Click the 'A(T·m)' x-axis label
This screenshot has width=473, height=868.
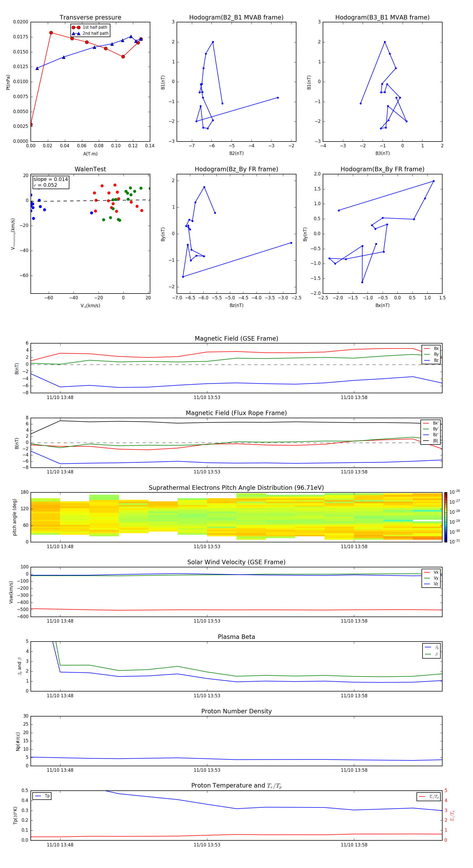point(90,154)
